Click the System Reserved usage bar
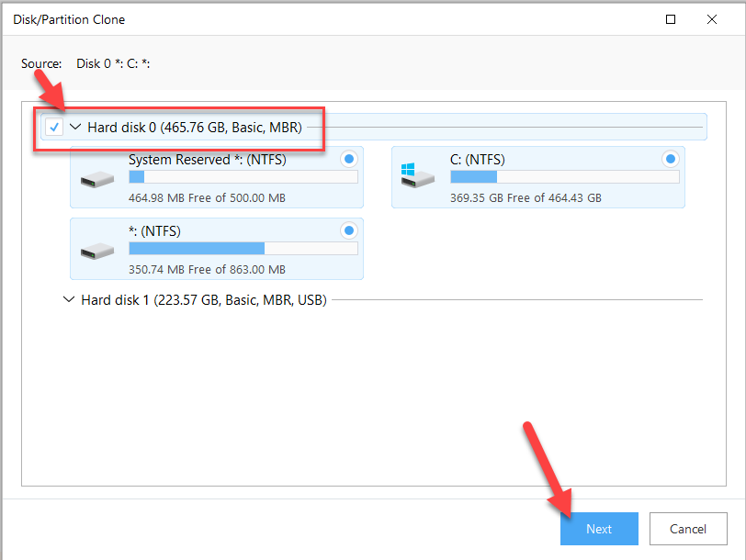 click(243, 177)
